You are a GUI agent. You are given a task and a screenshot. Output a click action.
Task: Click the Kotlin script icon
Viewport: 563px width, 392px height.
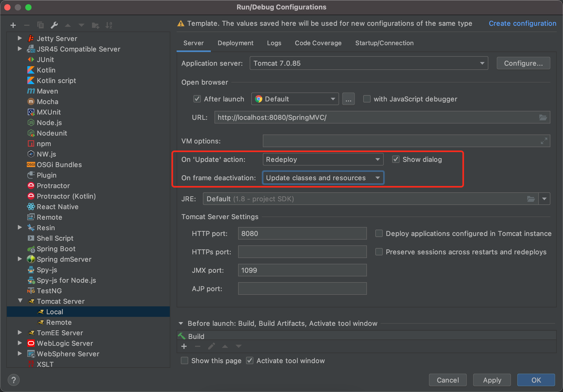pyautogui.click(x=31, y=81)
